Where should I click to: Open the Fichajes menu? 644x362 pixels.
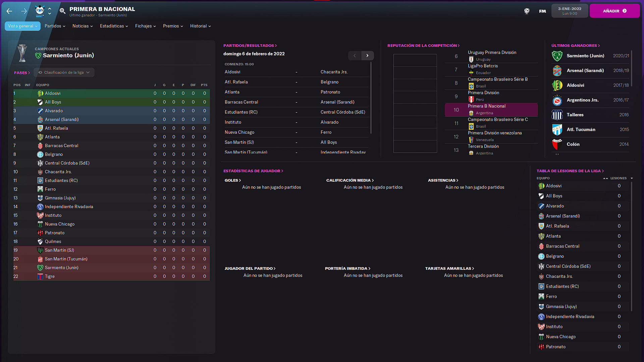(145, 26)
